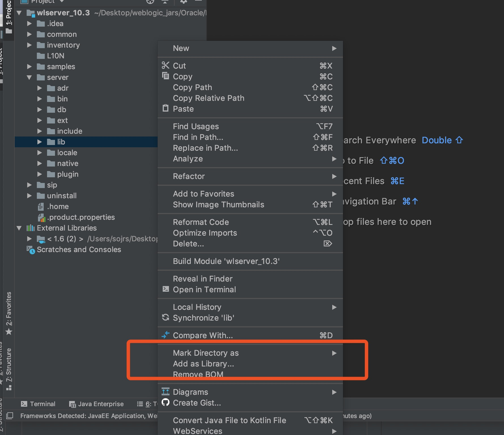Image resolution: width=504 pixels, height=435 pixels.
Task: Choose Copy Path from context menu
Action: click(x=250, y=87)
